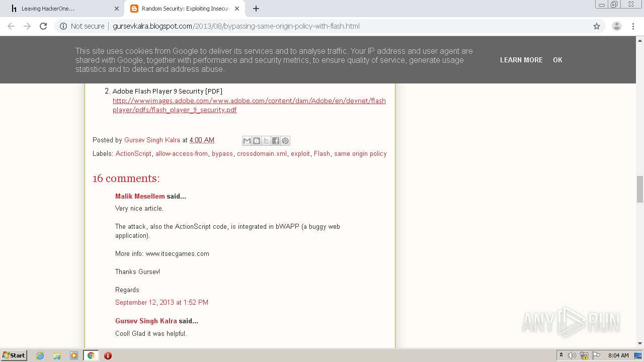Email this post icon
This screenshot has height=362, width=644.
point(247,141)
